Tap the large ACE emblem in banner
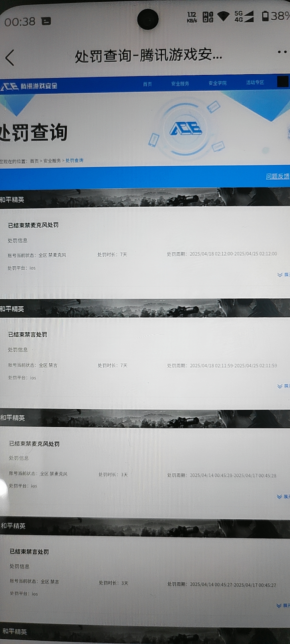Image resolution: width=290 pixels, height=644 pixels. [186, 129]
